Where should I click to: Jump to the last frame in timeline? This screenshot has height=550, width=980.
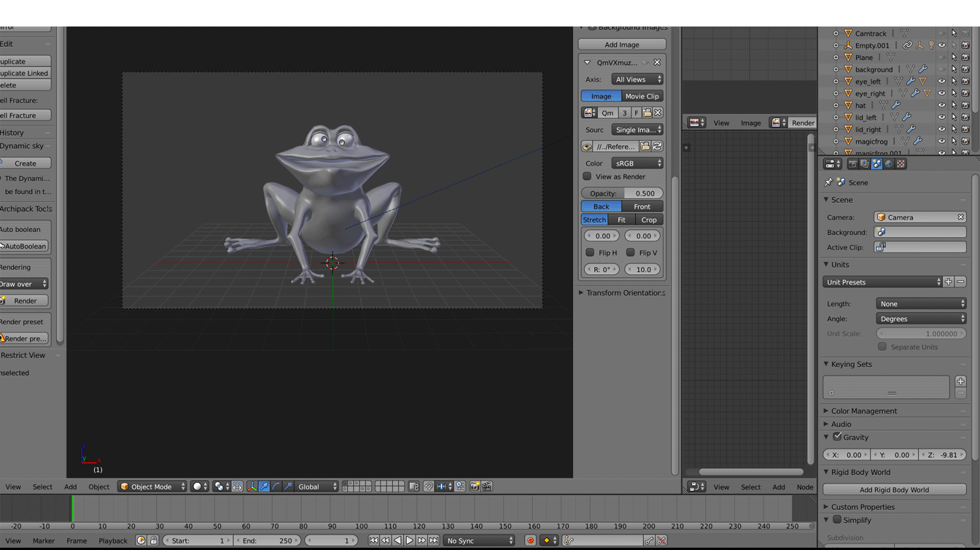click(434, 541)
